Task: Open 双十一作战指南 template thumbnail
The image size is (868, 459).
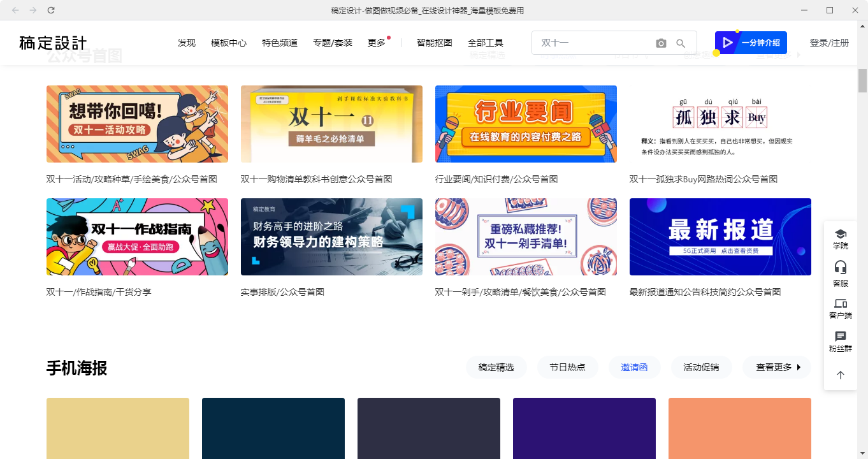Action: coord(137,237)
